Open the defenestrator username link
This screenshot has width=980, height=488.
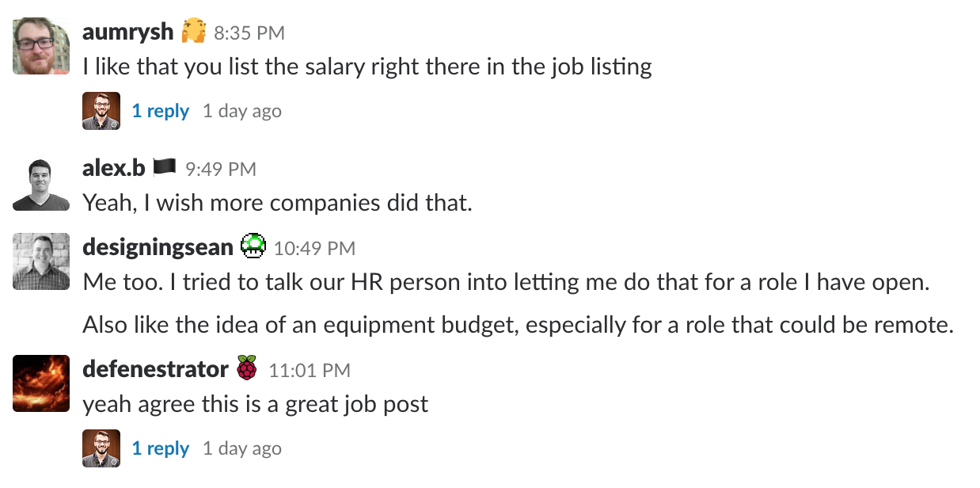(155, 369)
